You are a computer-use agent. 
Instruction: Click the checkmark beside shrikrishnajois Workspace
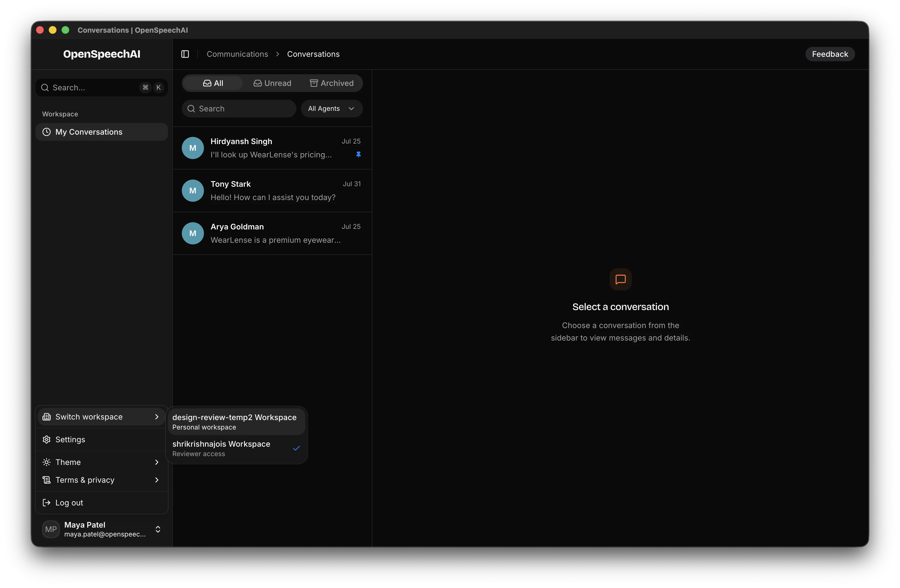(x=296, y=448)
